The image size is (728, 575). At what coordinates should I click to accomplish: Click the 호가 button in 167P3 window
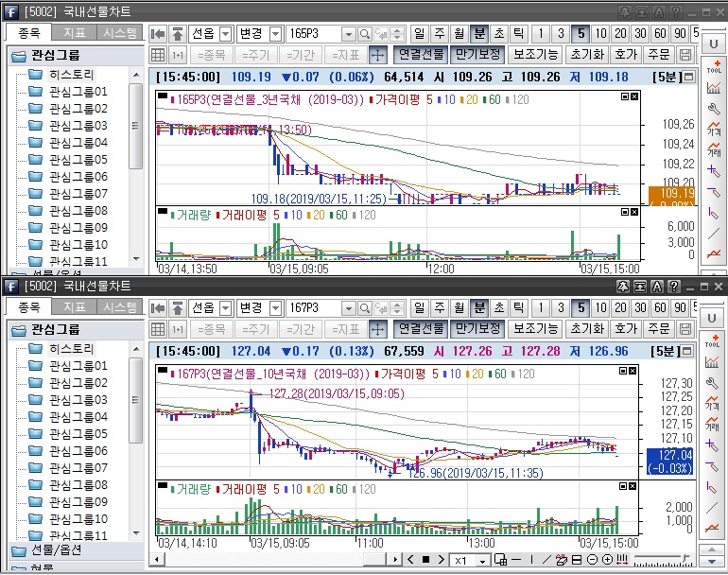(625, 329)
